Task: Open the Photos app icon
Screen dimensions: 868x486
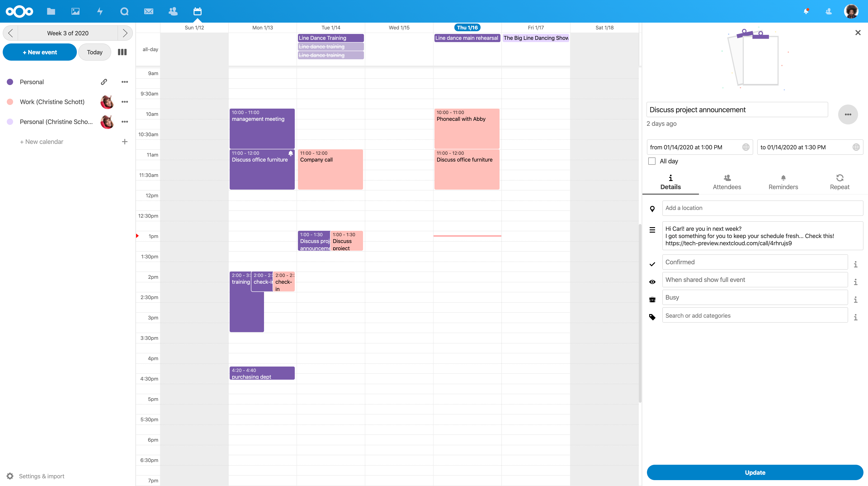Action: pyautogui.click(x=75, y=12)
